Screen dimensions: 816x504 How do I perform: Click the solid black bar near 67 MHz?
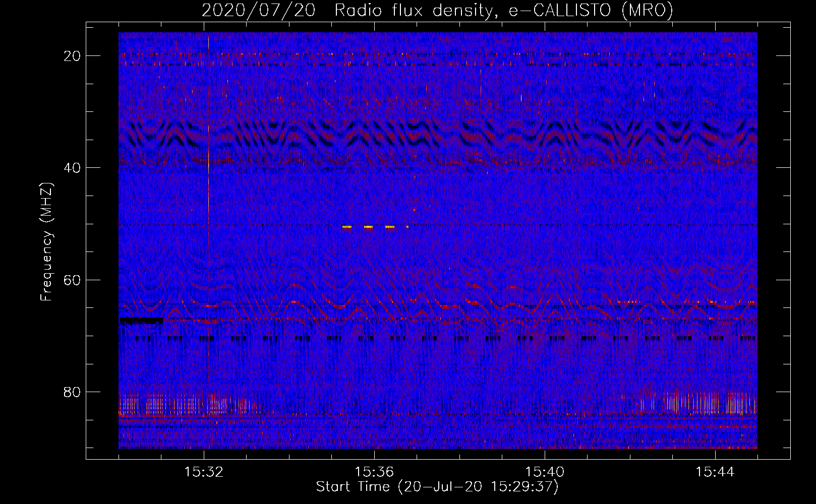(x=141, y=321)
